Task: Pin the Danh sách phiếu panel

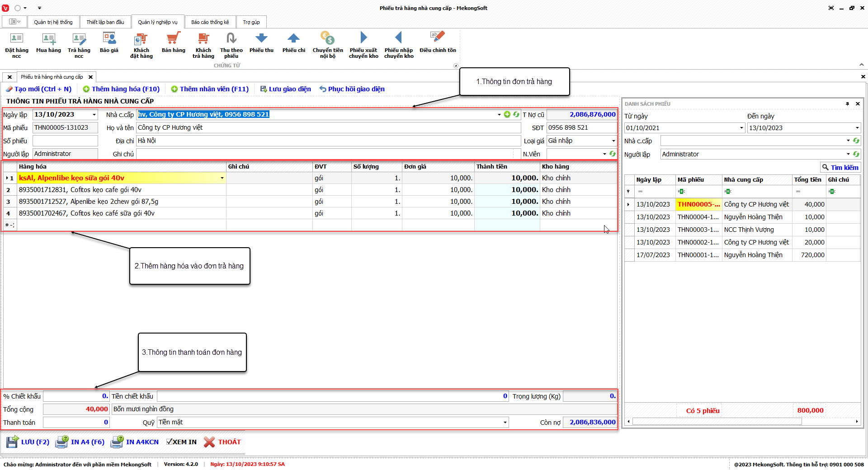Action: (x=847, y=104)
